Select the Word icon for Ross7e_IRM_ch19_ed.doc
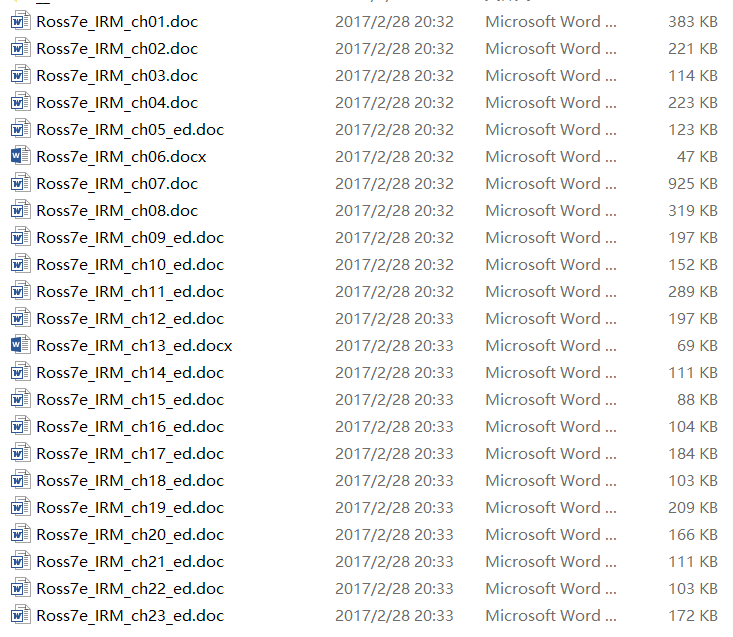This screenshot has height=637, width=733. click(21, 508)
